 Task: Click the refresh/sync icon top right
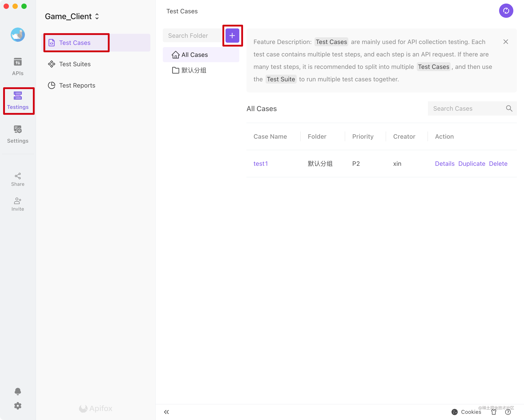coord(506,11)
